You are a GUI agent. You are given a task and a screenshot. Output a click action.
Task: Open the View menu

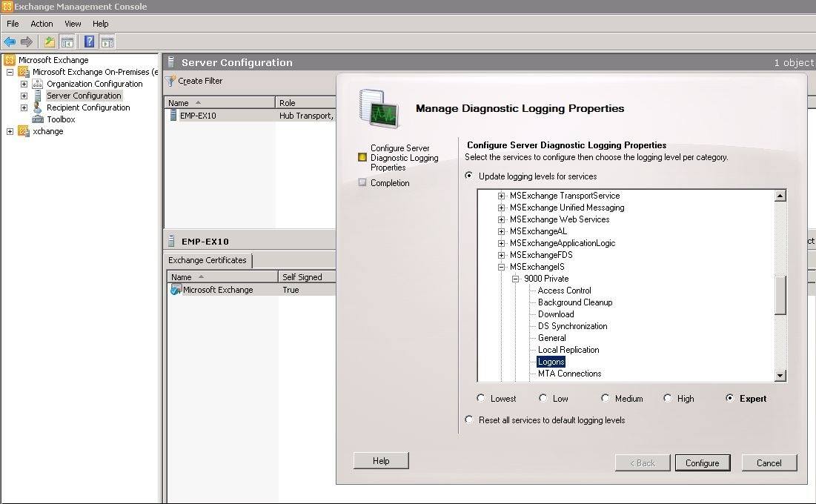coord(73,24)
